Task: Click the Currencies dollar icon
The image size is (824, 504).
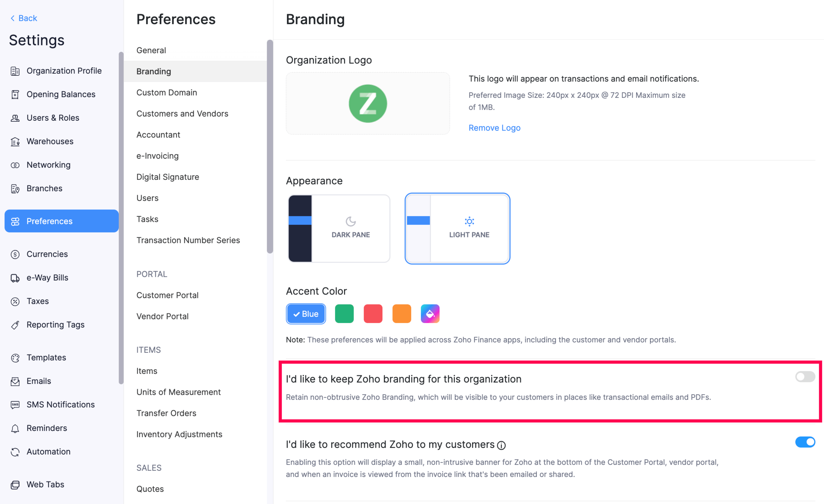Action: [x=15, y=254]
